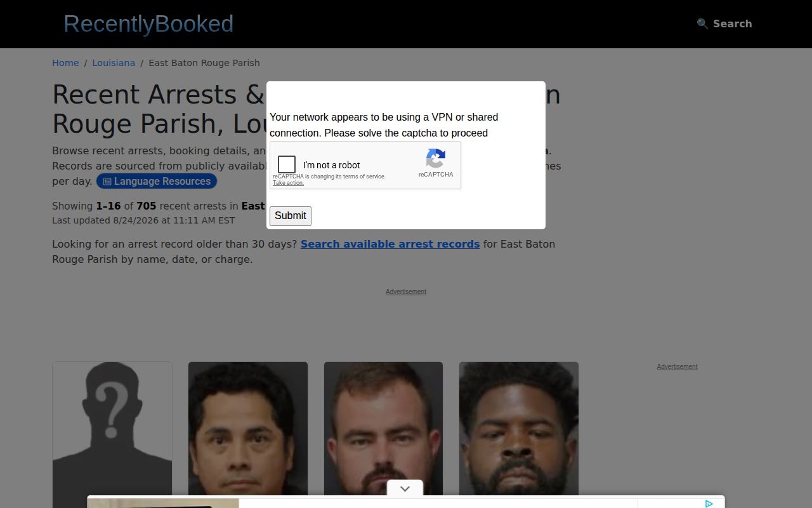Open "Search available arrest records" link
Screen dimensions: 812x508
(x=390, y=244)
